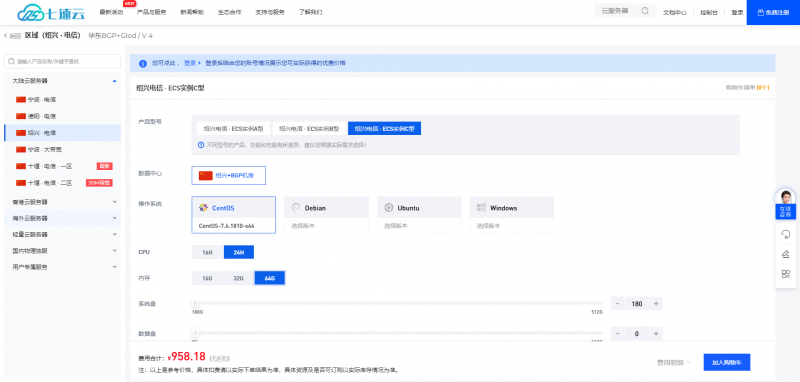Choose the 绍兴+BGP机房 data center
This screenshot has height=382, width=800.
[229, 175]
